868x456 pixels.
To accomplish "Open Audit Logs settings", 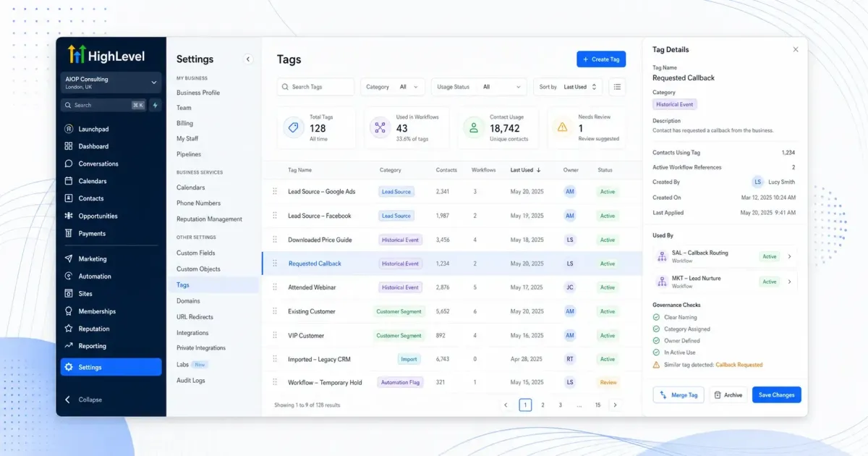I will click(x=191, y=381).
